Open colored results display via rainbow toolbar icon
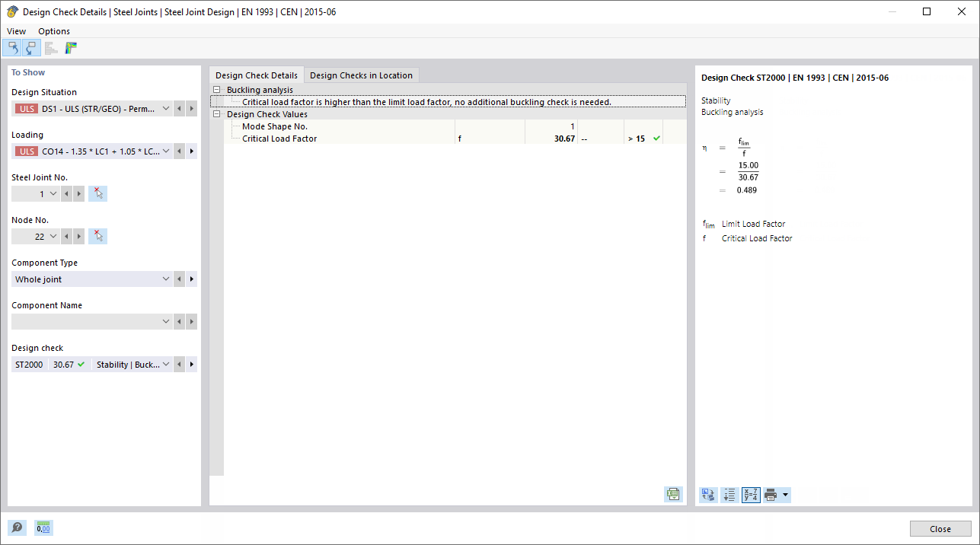Screen dimensions: 980x545 (71, 47)
